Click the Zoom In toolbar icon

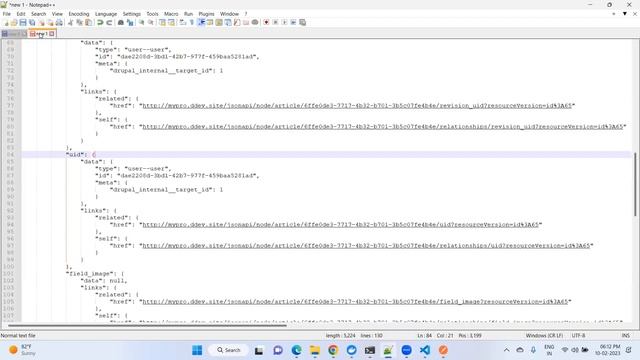tap(142, 22)
